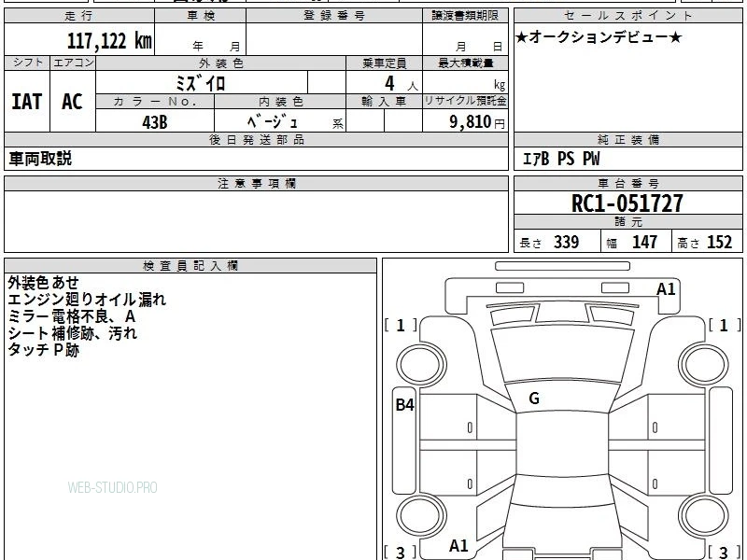Select the recycle deposit 9,810円
The image size is (747, 560).
pos(477,122)
